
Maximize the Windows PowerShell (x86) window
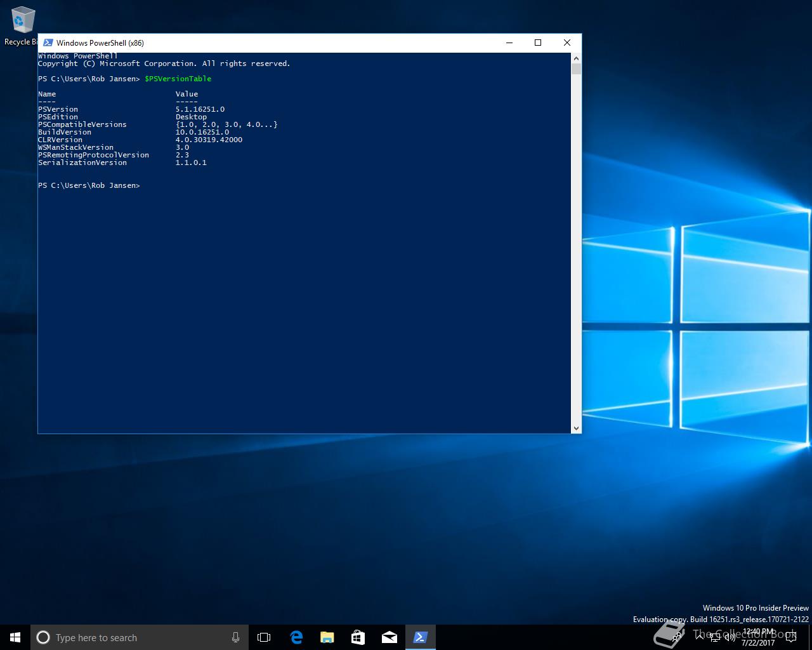[x=538, y=43]
